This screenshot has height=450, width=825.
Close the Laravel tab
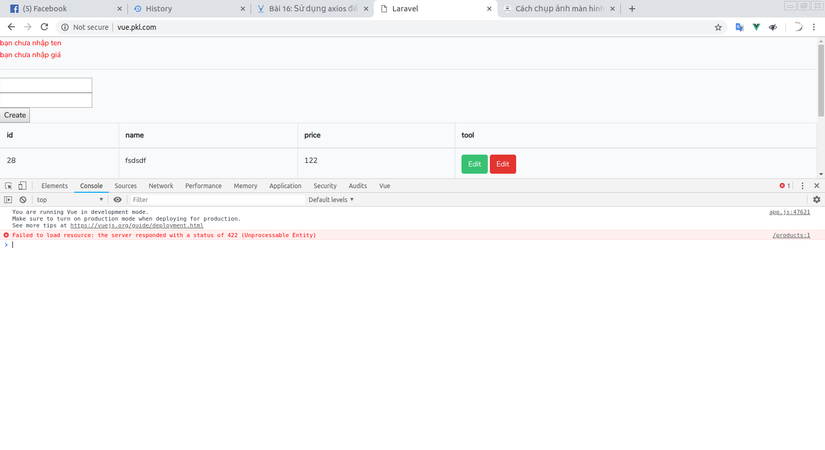click(489, 9)
